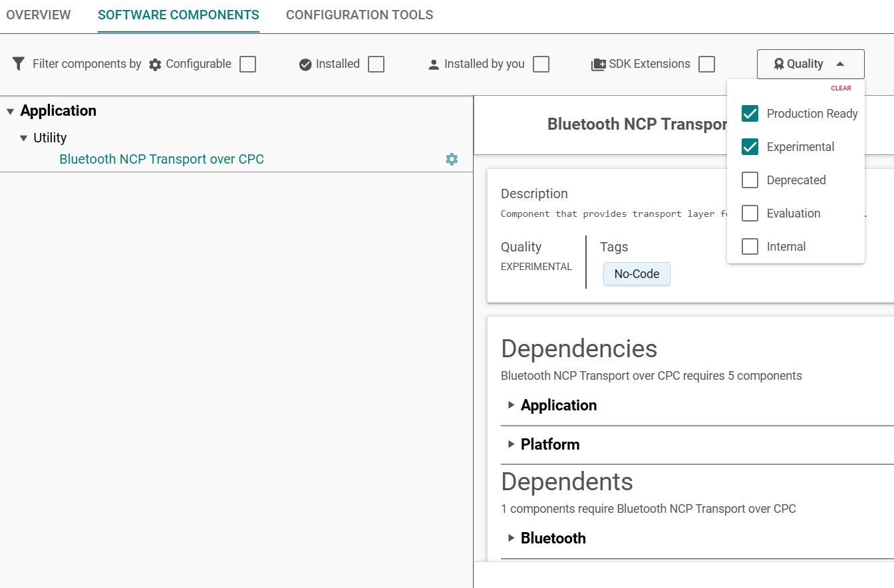Image resolution: width=894 pixels, height=588 pixels.
Task: Uncheck Production Ready quality option
Action: pos(750,113)
